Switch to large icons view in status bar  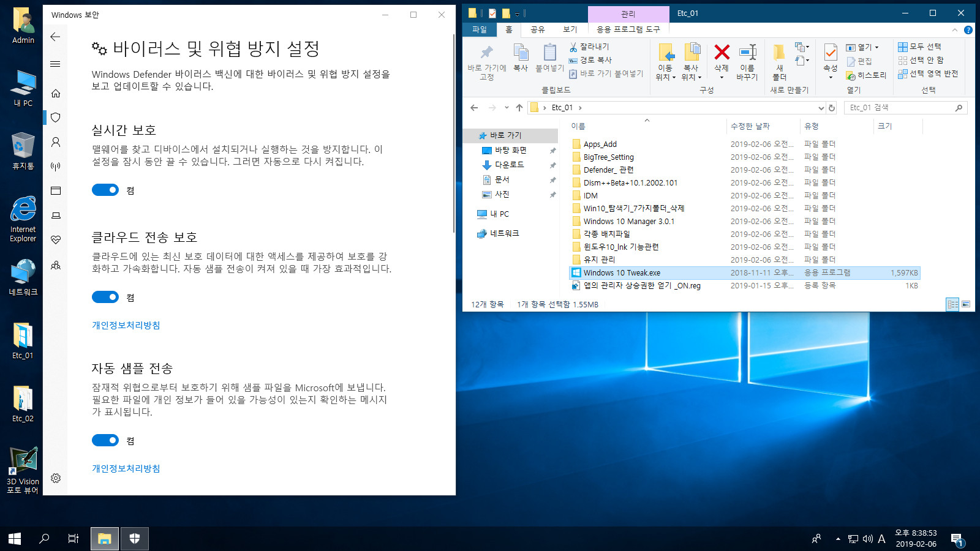[966, 304]
